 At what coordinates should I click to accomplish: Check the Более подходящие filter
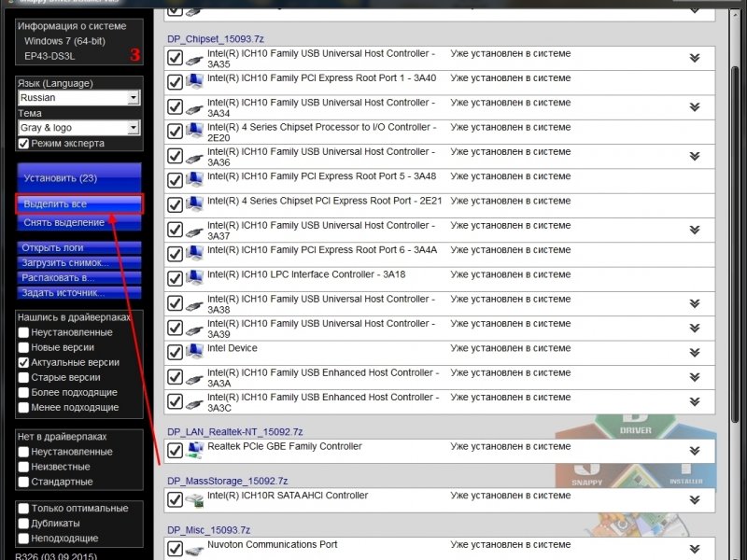[x=23, y=392]
